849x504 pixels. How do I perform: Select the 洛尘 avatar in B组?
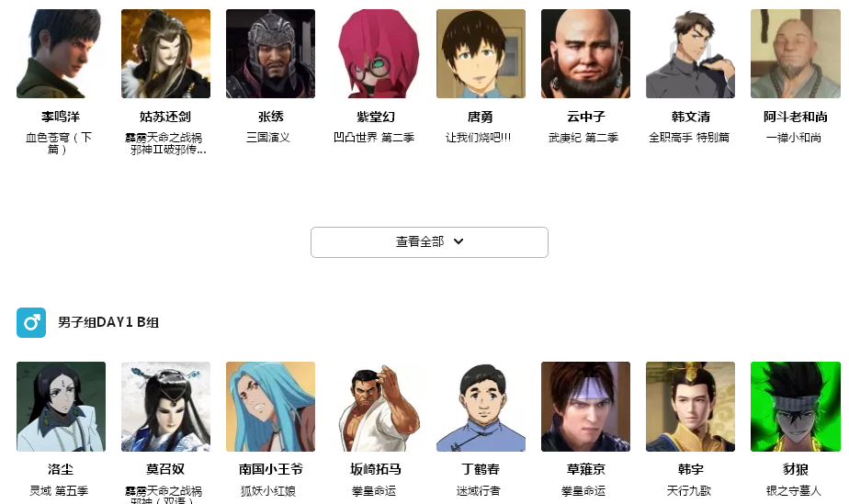tap(61, 407)
